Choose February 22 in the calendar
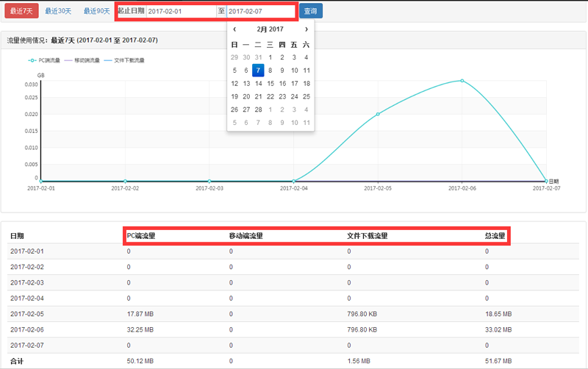The image size is (588, 369). [270, 96]
